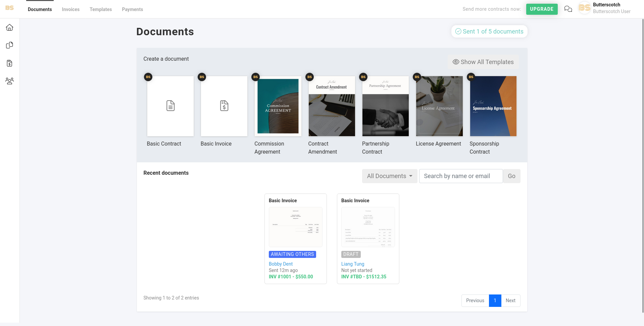Viewport: 644px width, 326px height.
Task: Click the Not yet started text
Action: click(357, 270)
